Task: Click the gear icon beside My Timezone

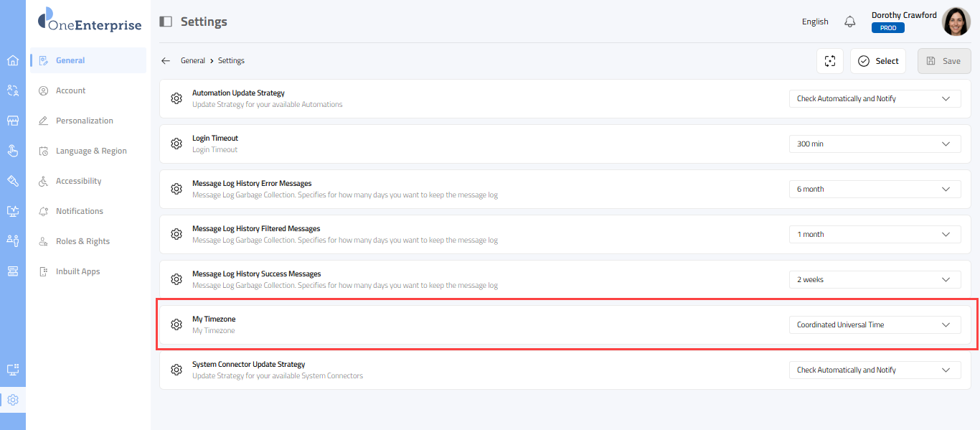Action: 176,324
